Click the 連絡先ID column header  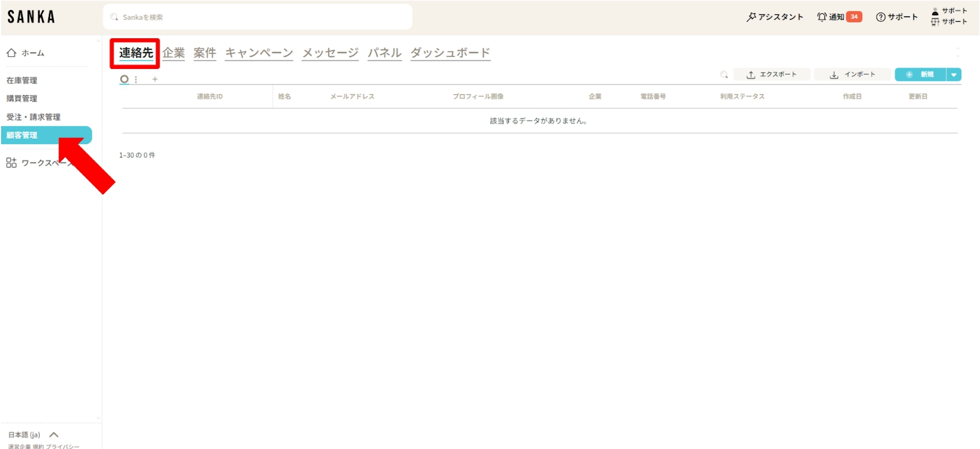point(209,97)
